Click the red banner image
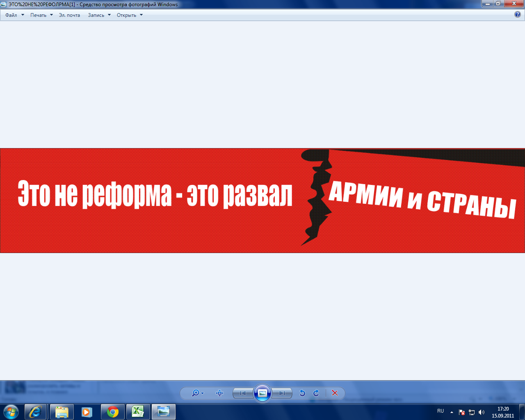Image resolution: width=525 pixels, height=420 pixels. (x=262, y=201)
